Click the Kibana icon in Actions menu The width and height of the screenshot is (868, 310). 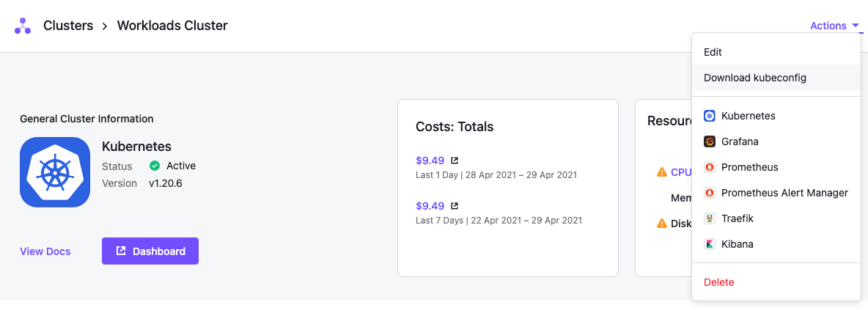tap(710, 244)
